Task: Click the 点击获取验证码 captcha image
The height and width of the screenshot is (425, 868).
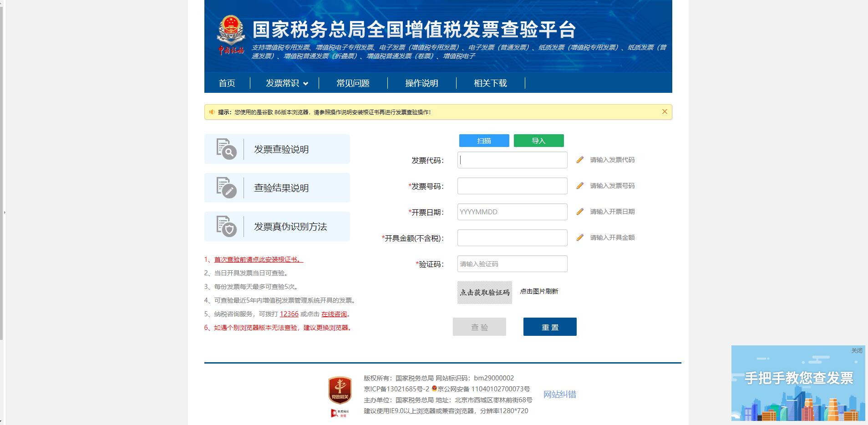Action: coord(484,293)
